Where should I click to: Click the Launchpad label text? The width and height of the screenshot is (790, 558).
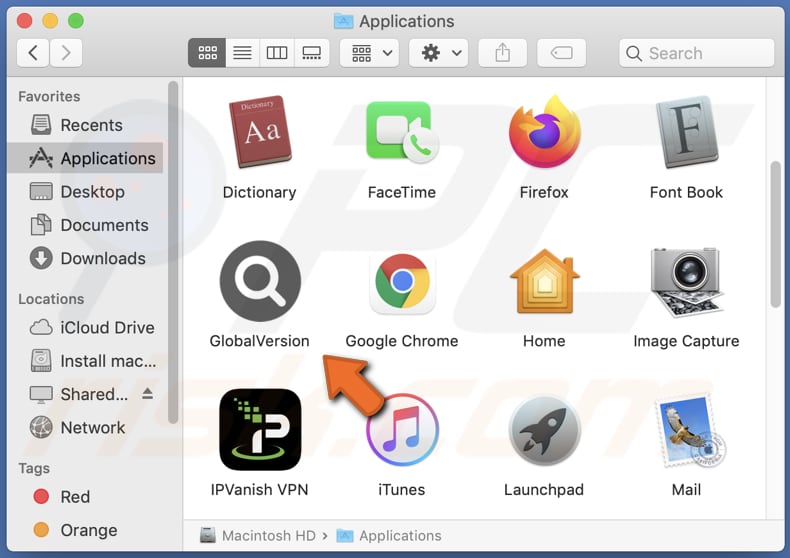coord(544,490)
